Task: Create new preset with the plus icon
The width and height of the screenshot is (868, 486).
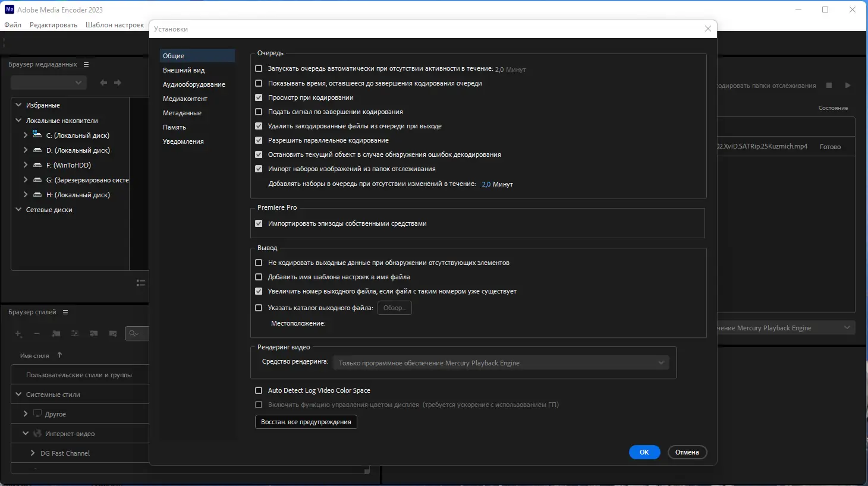Action: pyautogui.click(x=18, y=334)
